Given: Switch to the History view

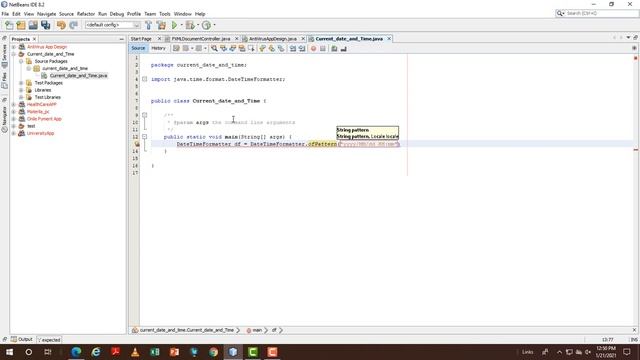Looking at the screenshot, I should [x=158, y=48].
